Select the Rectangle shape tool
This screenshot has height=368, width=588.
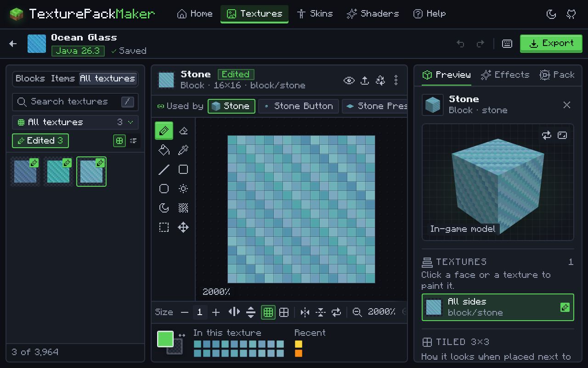(x=183, y=169)
